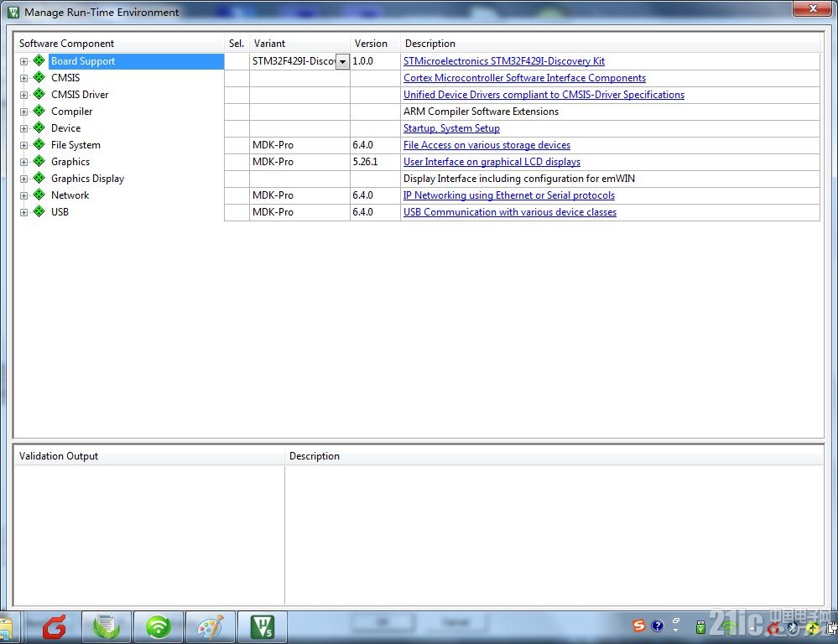The image size is (838, 644).
Task: Select the USB row label
Action: [x=60, y=212]
